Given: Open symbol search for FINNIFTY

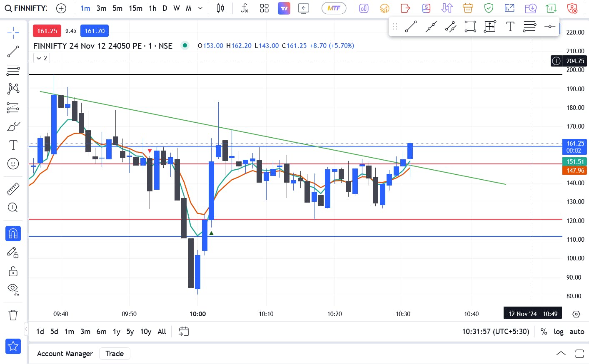Looking at the screenshot, I should (26, 8).
